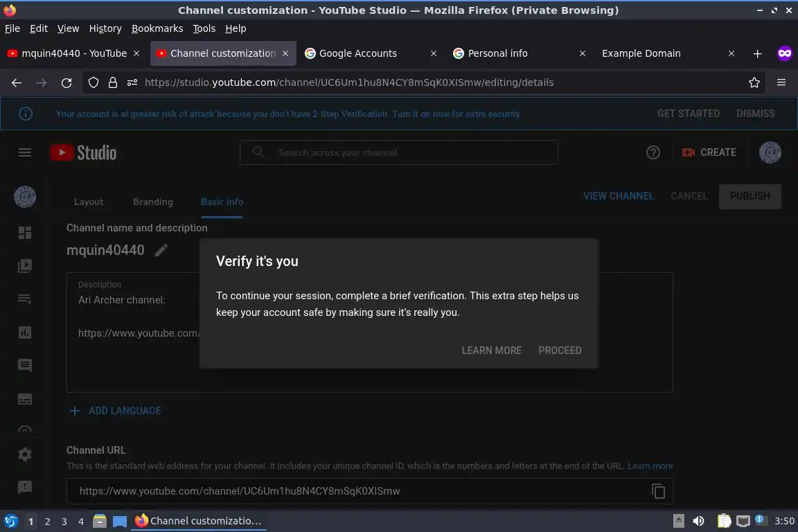Click the private browsing mask icon

pos(784,53)
